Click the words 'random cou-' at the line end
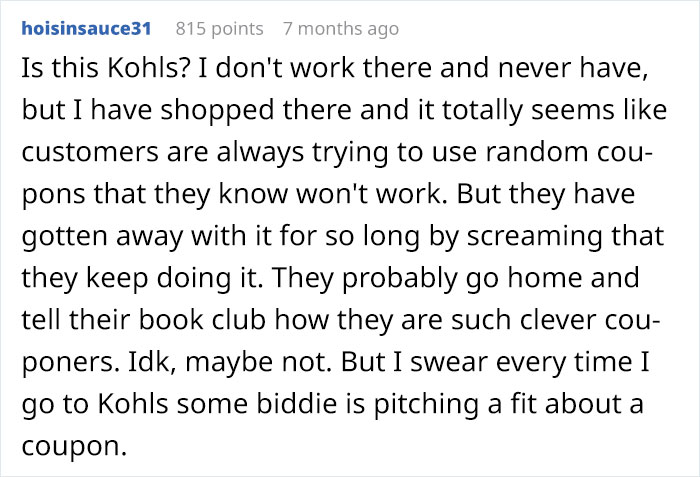The height and width of the screenshot is (477, 700). (x=569, y=152)
